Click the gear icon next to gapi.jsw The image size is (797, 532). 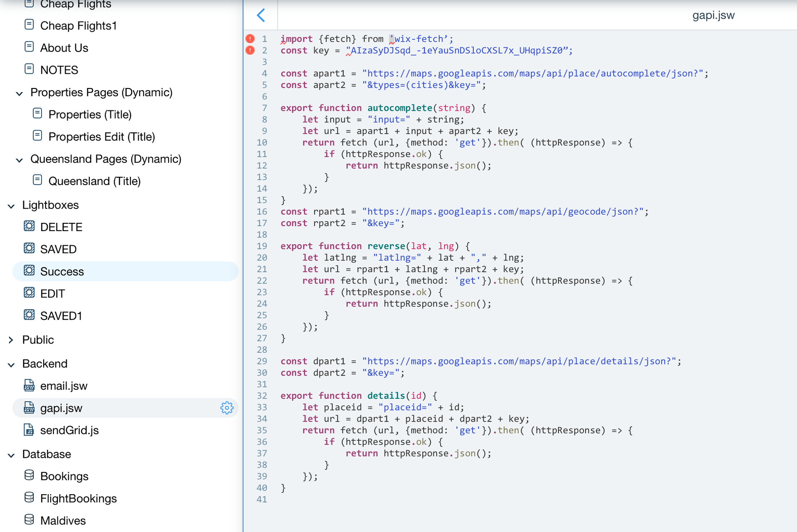point(227,408)
